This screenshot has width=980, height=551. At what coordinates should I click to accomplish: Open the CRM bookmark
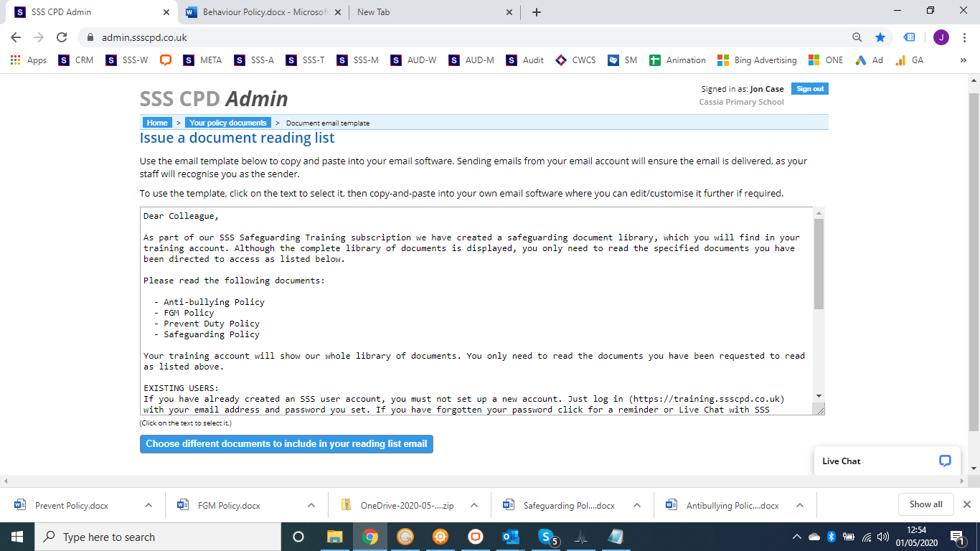76,60
